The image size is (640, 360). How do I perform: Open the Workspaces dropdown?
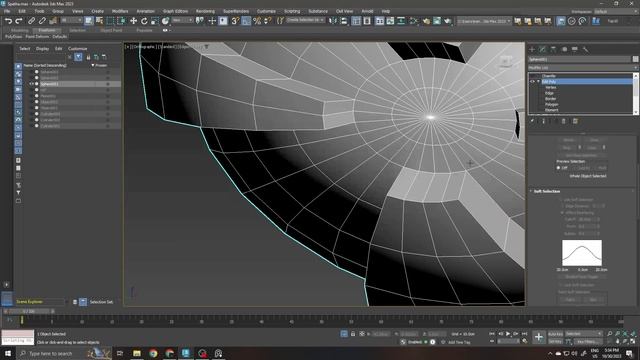point(615,11)
